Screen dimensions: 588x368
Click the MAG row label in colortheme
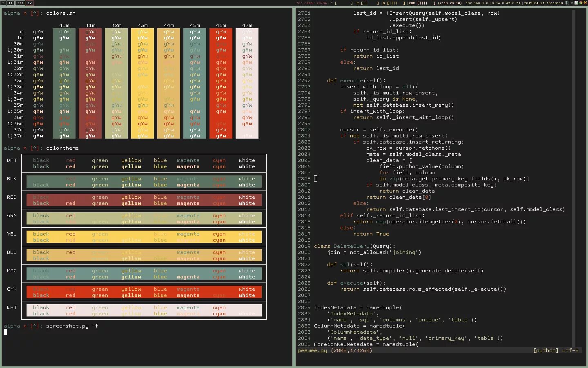point(12,271)
